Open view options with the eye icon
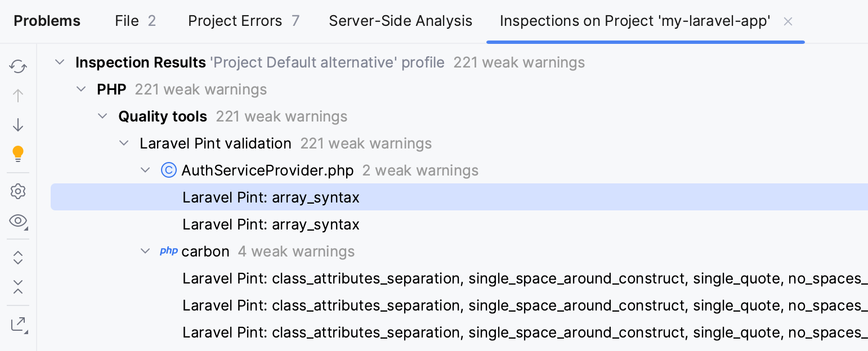The height and width of the screenshot is (351, 868). tap(17, 220)
